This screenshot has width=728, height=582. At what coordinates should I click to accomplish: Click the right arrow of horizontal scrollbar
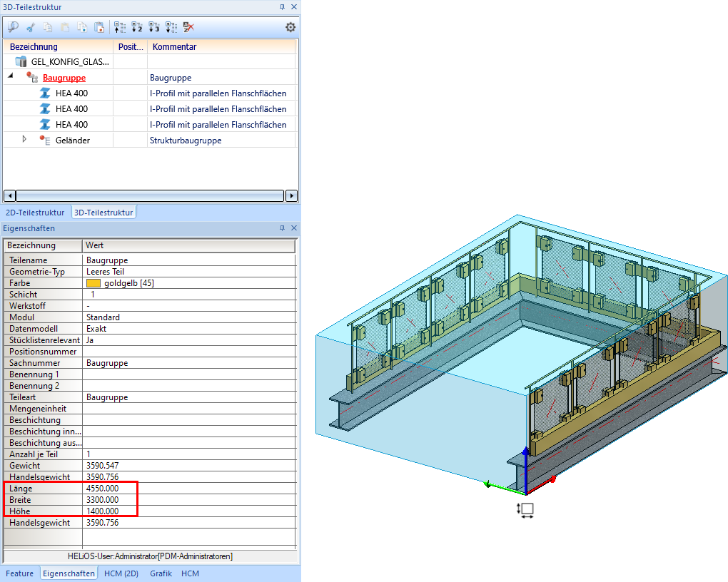coord(291,195)
